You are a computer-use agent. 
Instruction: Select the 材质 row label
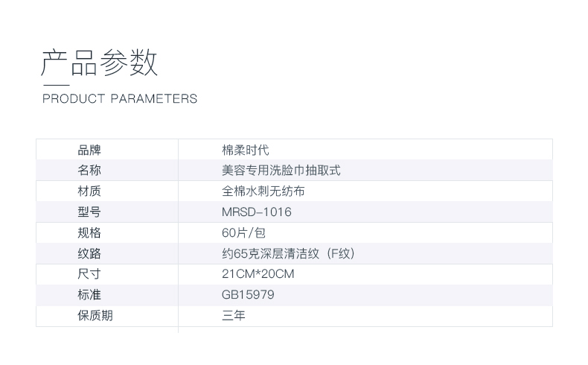(89, 191)
